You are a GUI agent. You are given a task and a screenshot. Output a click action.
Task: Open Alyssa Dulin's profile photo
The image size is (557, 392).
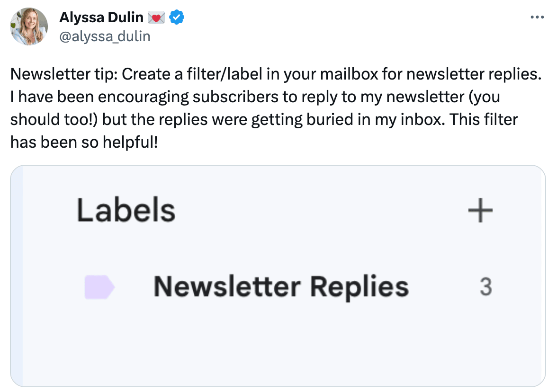click(29, 27)
